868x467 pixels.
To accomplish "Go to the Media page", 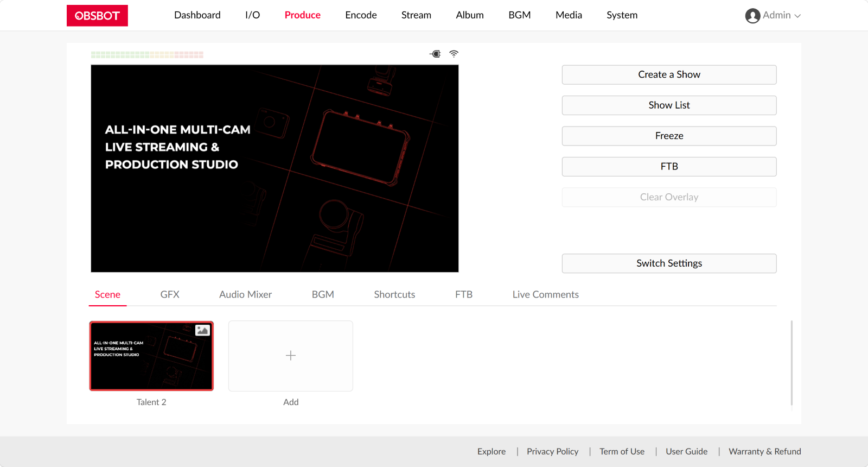I will [x=569, y=15].
